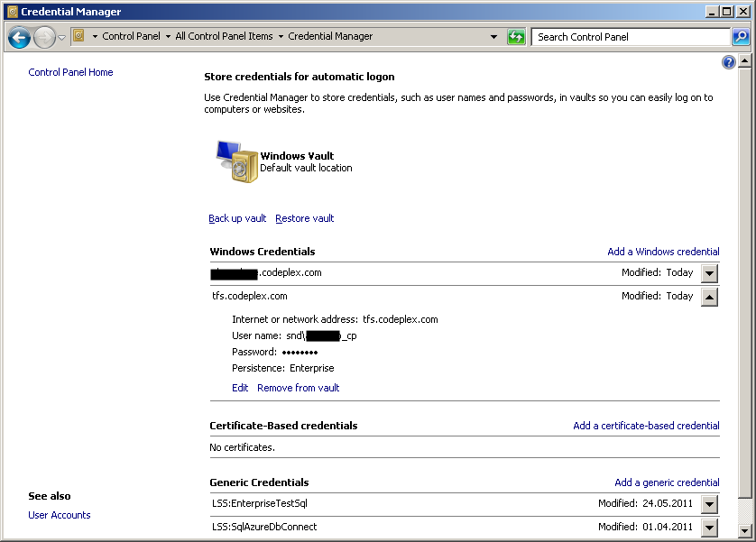Click the back navigation arrow
756x542 pixels.
tap(19, 37)
